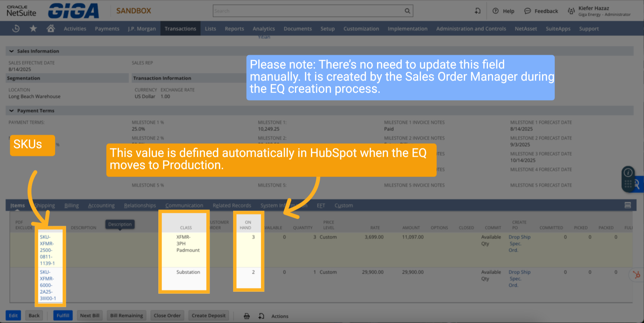Open the Feedback speech bubble icon

click(x=528, y=11)
